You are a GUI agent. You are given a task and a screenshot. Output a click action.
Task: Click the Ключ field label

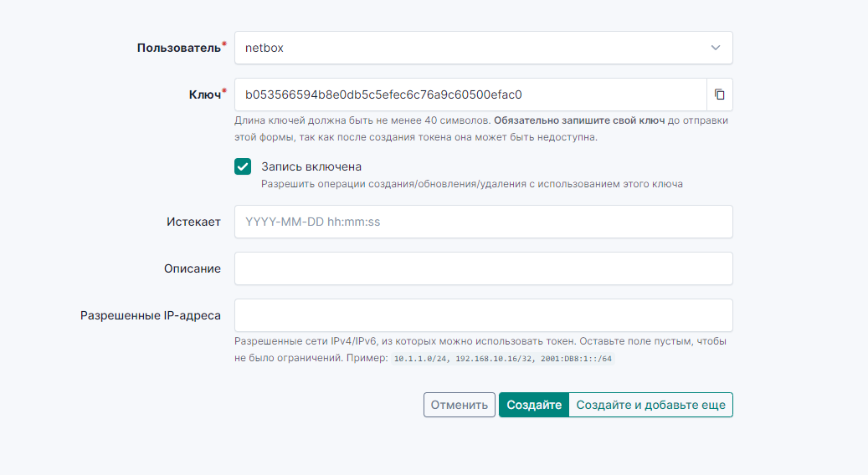click(x=204, y=94)
